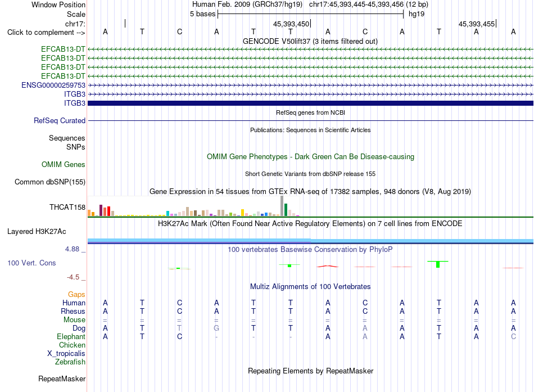Open RefSeq Curated track label
The height and width of the screenshot is (392, 534).
[59, 121]
